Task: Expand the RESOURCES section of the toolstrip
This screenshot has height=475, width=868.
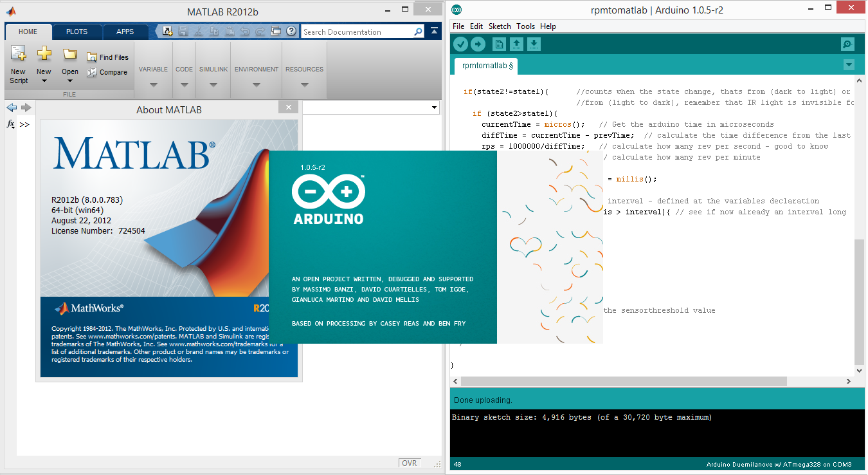Action: click(304, 85)
